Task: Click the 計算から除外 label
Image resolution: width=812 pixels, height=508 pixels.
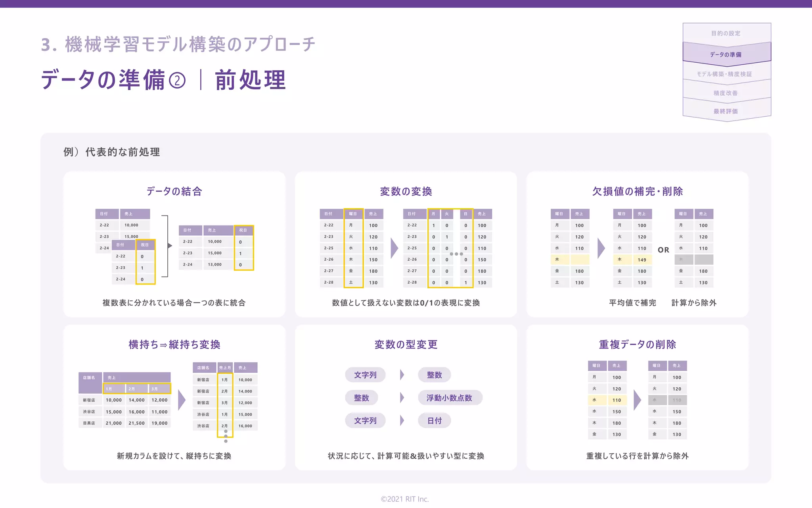Action: 694,303
